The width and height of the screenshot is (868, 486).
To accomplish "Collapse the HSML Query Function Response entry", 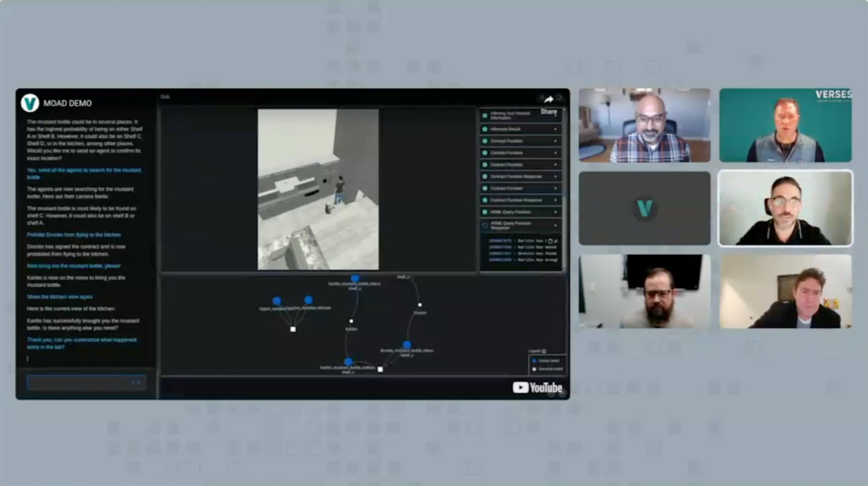I will pyautogui.click(x=555, y=225).
